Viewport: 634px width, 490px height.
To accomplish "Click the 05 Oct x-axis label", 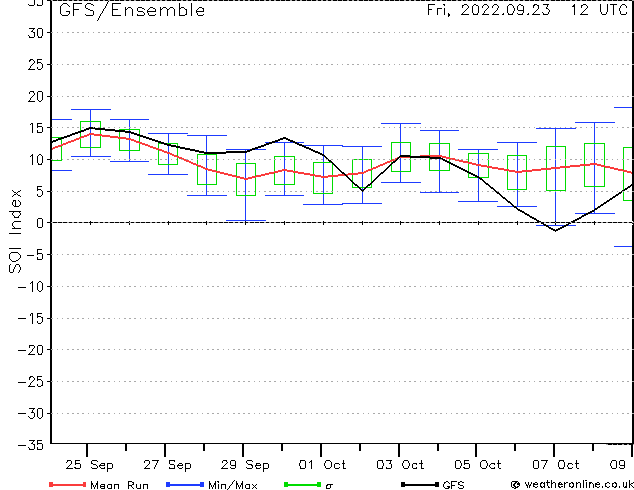I will 478,465.
